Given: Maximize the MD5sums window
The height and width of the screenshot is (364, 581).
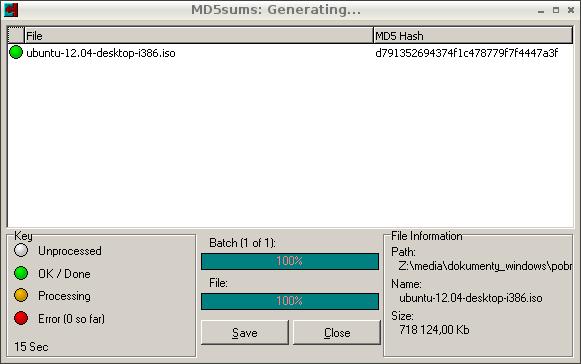Looking at the screenshot, I should click(556, 10).
